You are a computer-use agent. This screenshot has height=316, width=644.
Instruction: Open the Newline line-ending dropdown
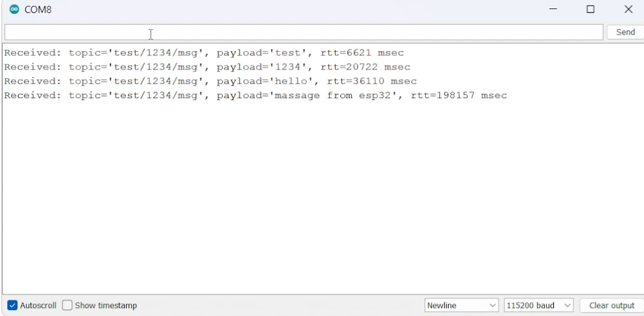[x=461, y=306]
